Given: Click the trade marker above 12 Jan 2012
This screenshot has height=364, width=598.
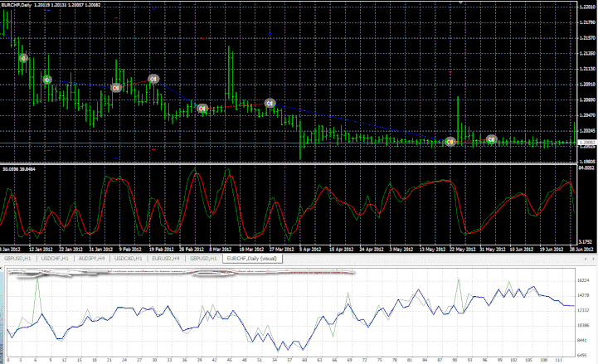Looking at the screenshot, I should pos(47,80).
